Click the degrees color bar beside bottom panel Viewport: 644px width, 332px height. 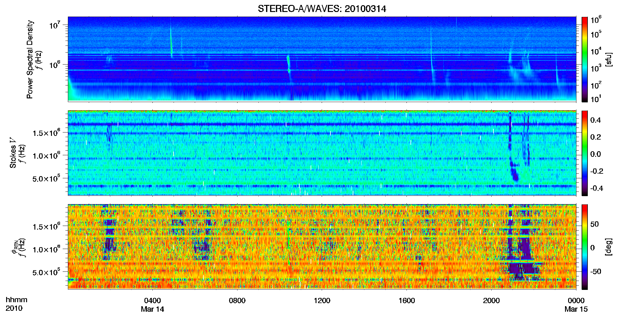(584, 247)
